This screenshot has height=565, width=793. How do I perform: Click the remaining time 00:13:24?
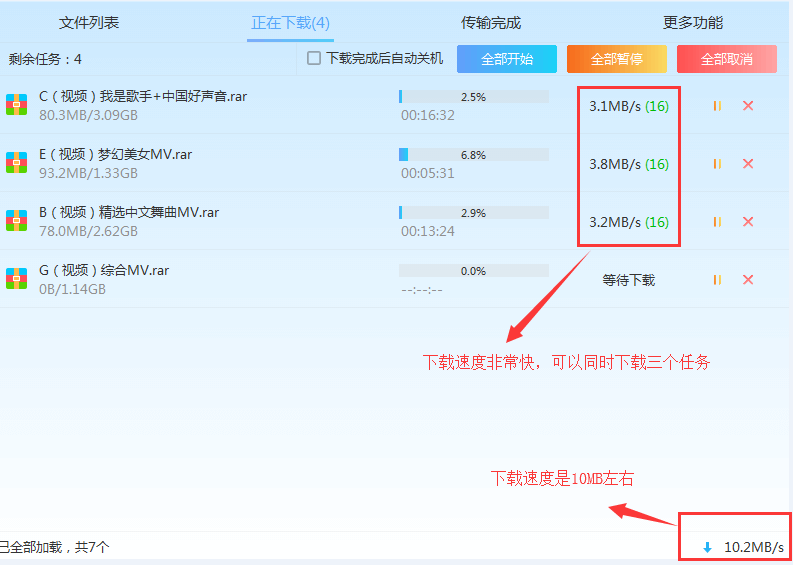[x=428, y=231]
